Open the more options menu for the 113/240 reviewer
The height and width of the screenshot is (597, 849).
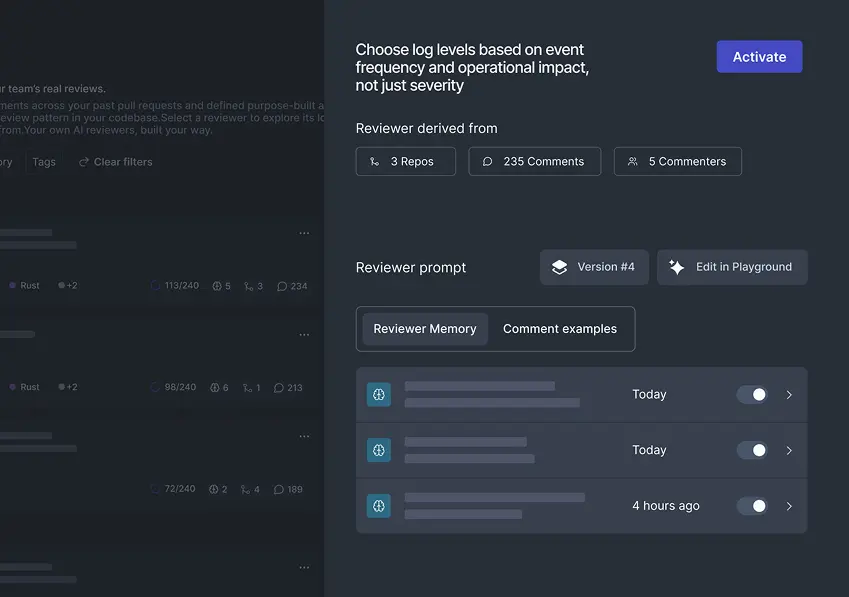304,233
